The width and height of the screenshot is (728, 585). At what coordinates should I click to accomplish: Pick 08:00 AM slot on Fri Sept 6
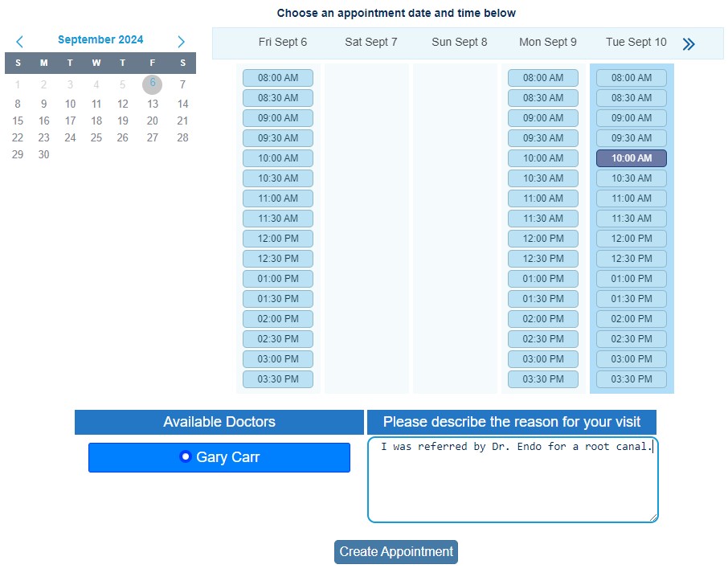(x=278, y=78)
